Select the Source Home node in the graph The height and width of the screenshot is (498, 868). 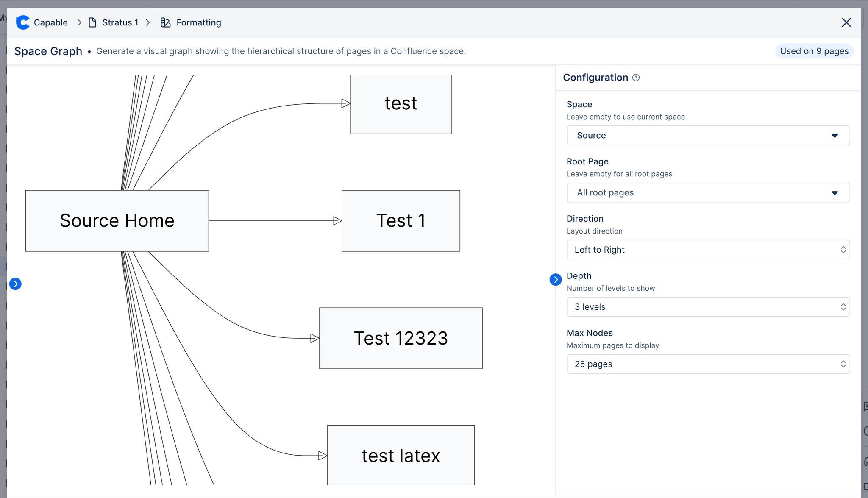[x=117, y=220]
